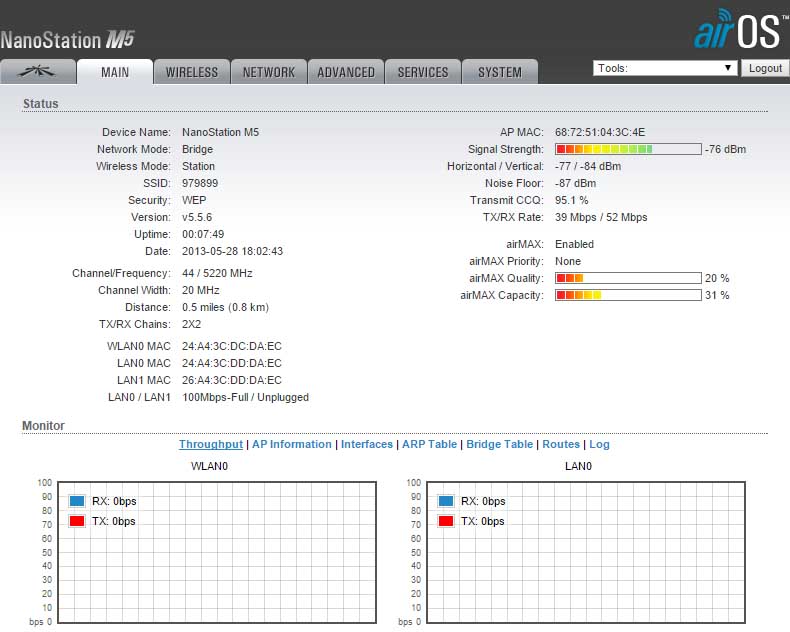
Task: Click the blue RX legend swatch in WLAN0 graph
Action: coord(77,501)
